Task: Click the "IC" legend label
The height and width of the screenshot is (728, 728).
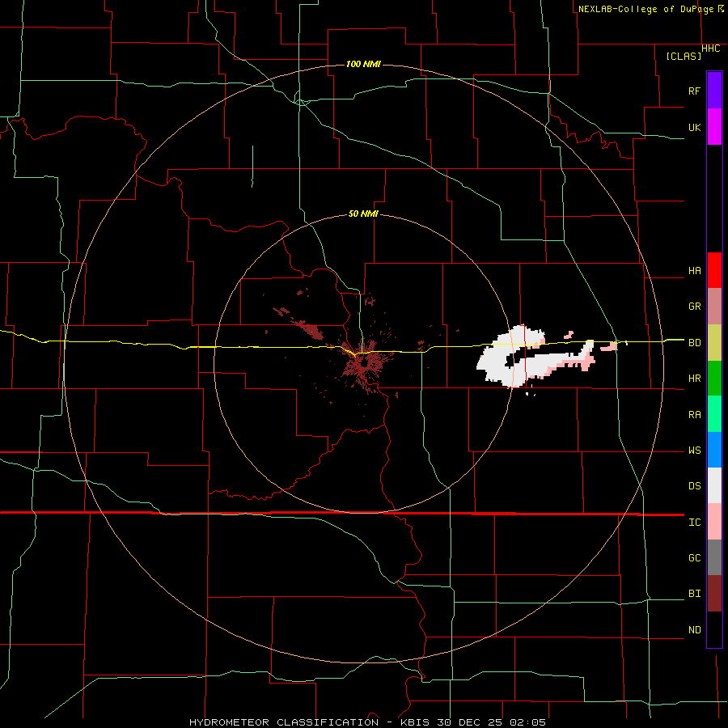Action: click(694, 523)
